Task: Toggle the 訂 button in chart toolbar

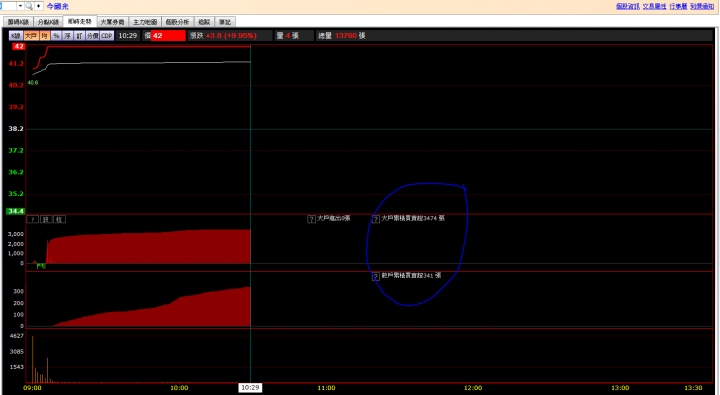Action: click(x=79, y=36)
